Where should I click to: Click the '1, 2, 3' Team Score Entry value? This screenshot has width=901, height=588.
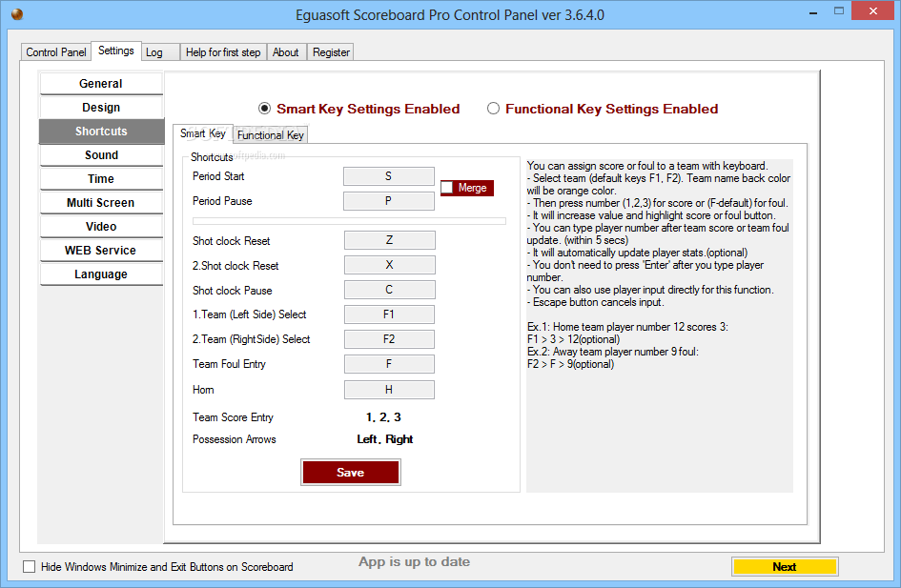pos(384,417)
